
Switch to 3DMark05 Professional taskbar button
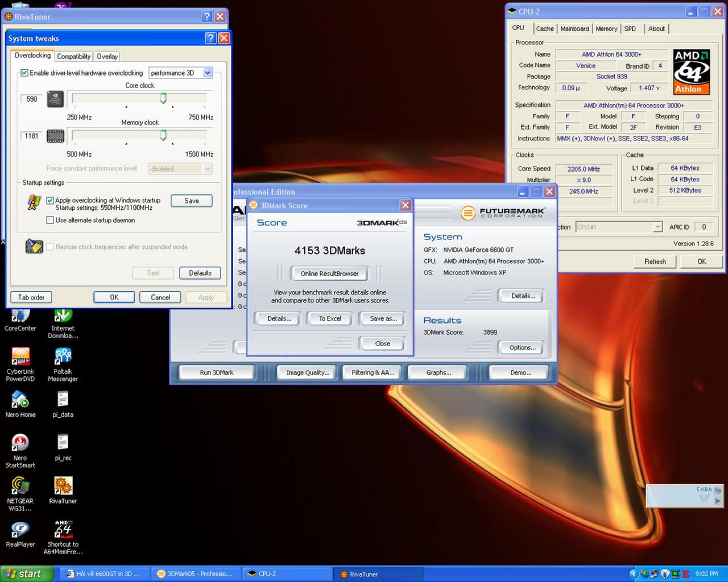(196, 574)
